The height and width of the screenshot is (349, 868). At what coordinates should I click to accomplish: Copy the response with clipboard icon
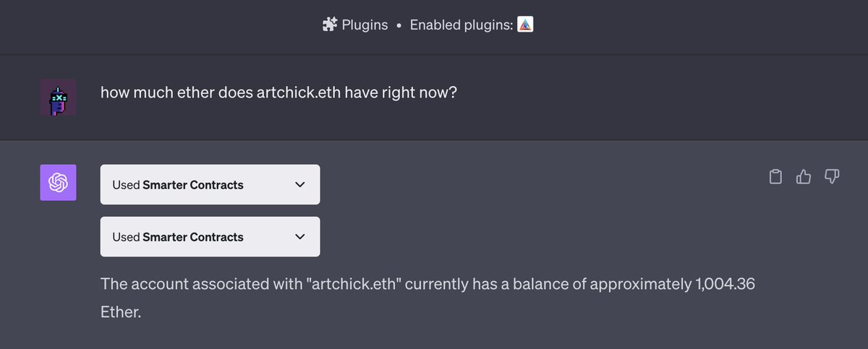point(775,177)
